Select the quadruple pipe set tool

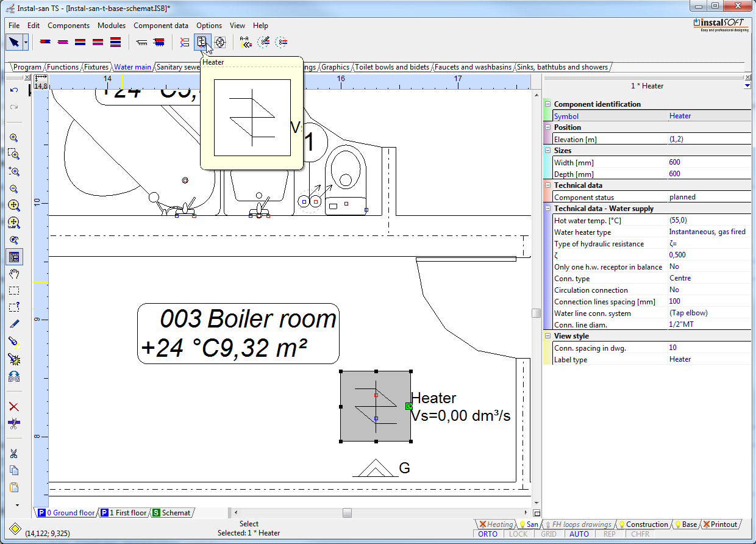116,42
